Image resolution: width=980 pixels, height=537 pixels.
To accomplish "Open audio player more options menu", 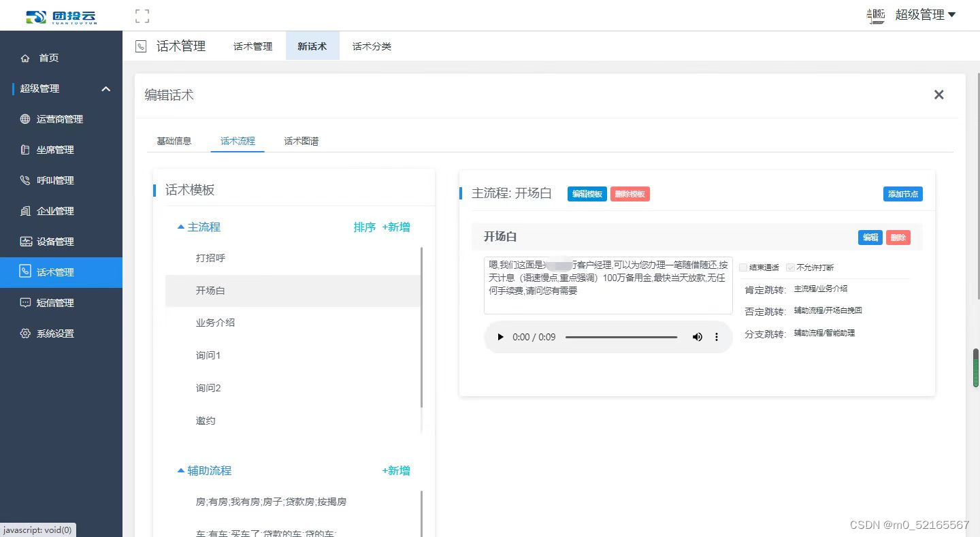I will tap(717, 337).
